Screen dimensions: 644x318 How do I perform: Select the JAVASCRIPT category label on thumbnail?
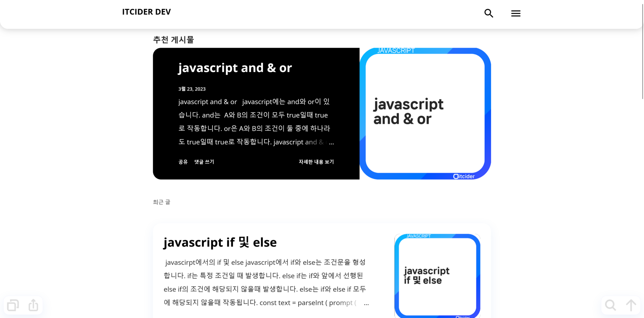click(x=396, y=50)
